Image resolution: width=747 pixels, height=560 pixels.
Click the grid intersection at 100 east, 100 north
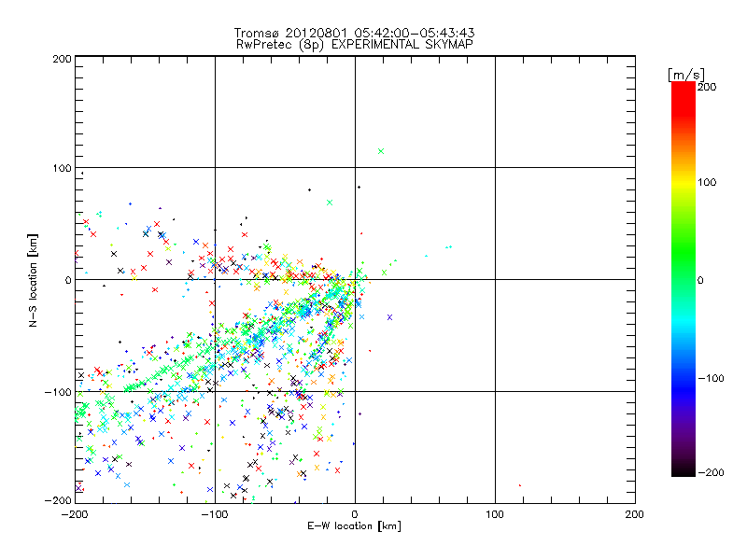pyautogui.click(x=495, y=168)
